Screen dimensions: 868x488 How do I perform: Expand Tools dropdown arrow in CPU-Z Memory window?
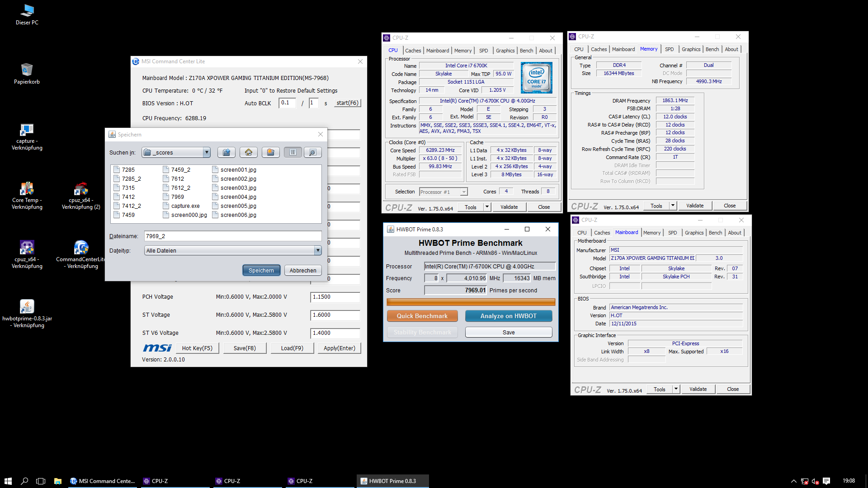(673, 206)
